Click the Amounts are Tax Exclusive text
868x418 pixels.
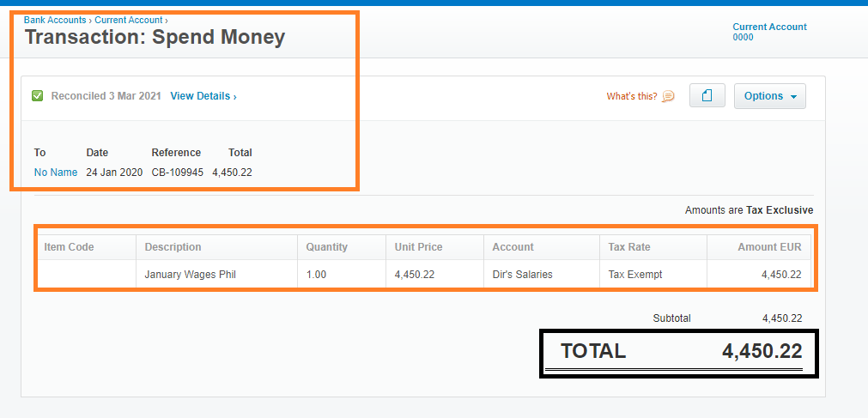[x=749, y=210]
